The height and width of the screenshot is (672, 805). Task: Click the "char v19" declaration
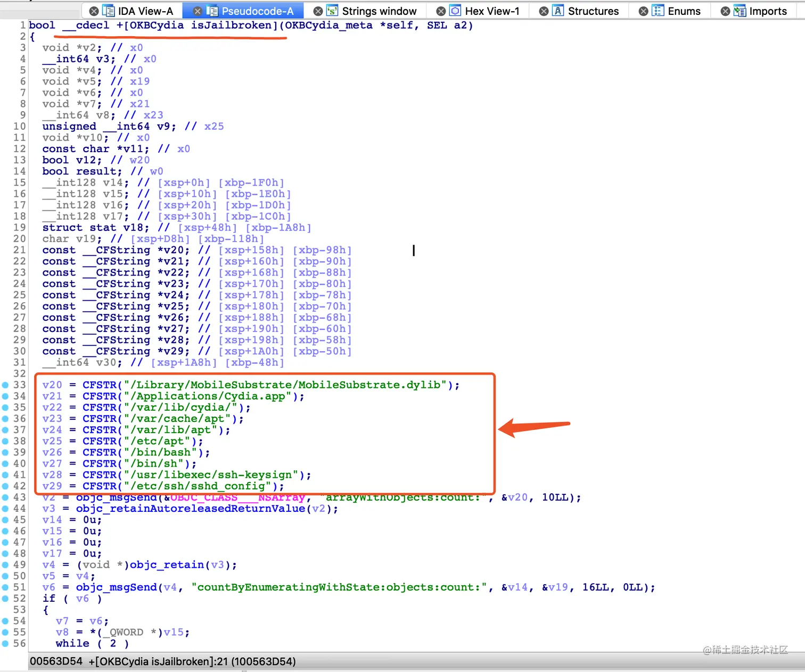click(x=72, y=239)
